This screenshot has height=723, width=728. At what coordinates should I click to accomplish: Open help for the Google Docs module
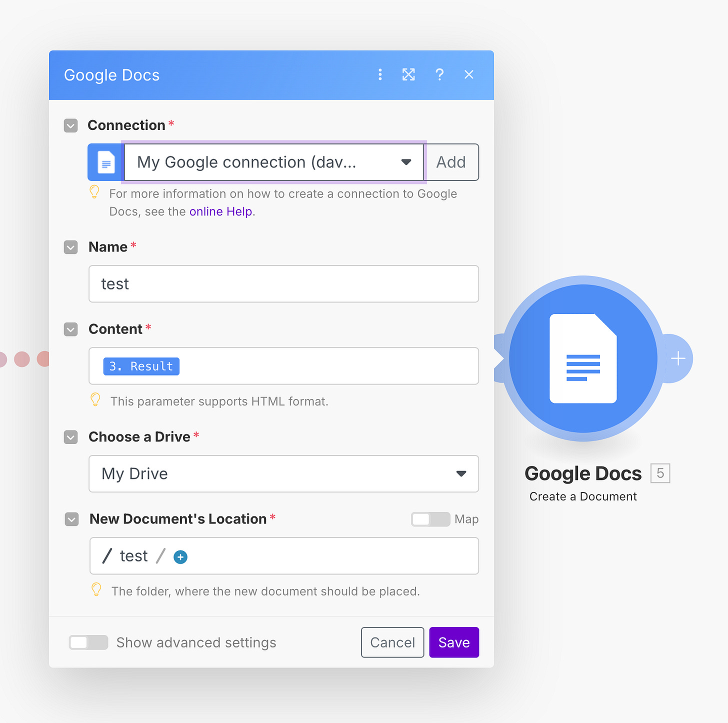coord(439,74)
